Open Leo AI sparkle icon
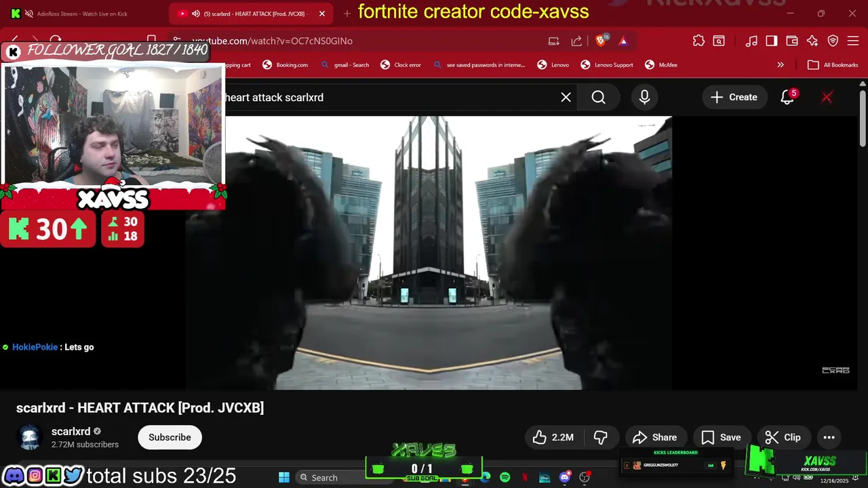Image resolution: width=868 pixels, height=488 pixels. (812, 41)
